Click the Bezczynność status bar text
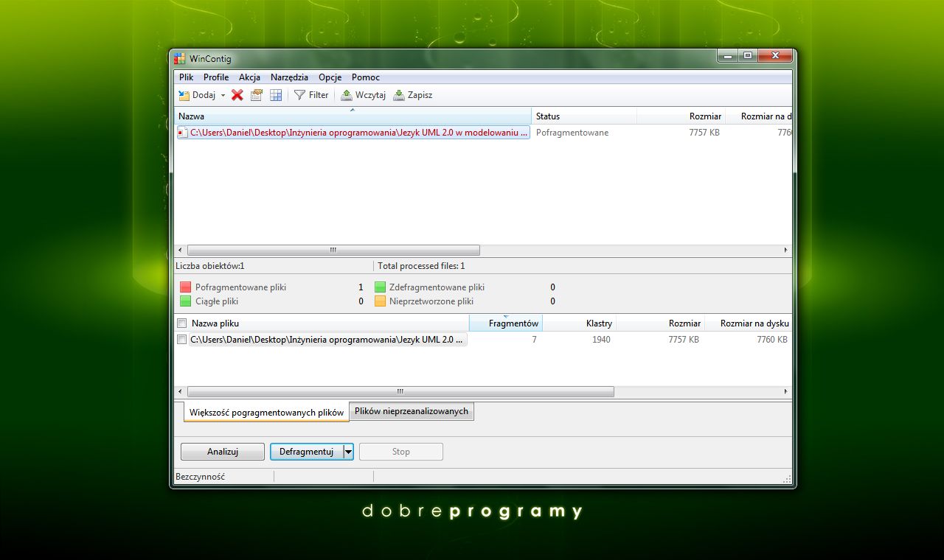944x560 pixels. tap(201, 477)
